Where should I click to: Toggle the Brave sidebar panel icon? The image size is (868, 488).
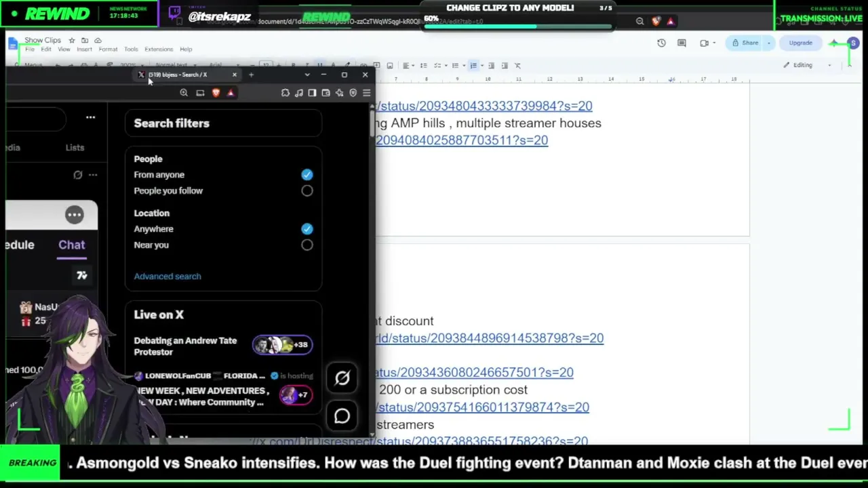click(312, 93)
